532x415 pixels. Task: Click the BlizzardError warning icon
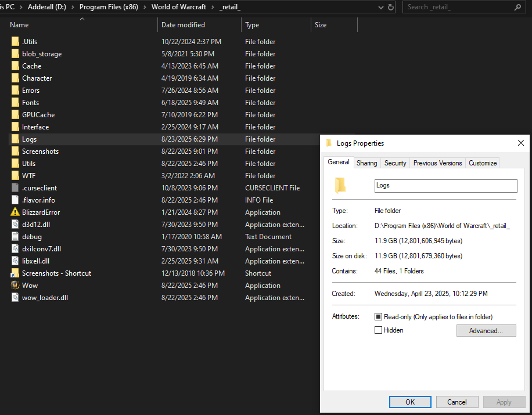15,212
